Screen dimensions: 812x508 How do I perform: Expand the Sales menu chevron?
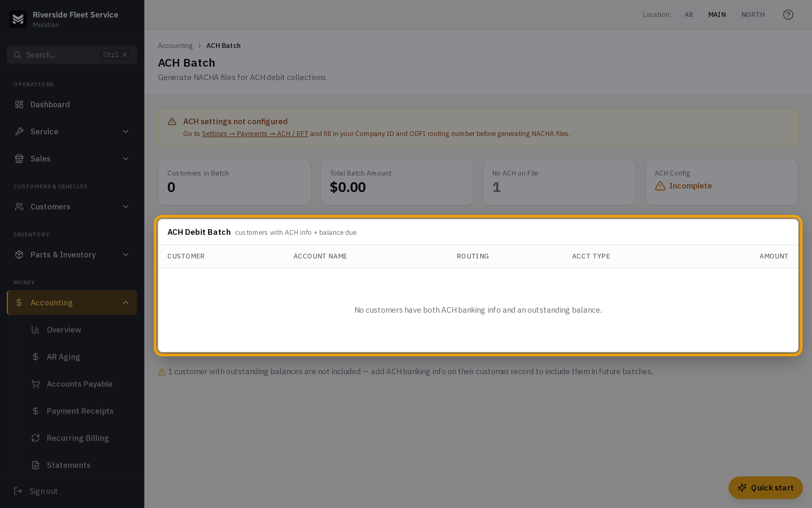[126, 159]
